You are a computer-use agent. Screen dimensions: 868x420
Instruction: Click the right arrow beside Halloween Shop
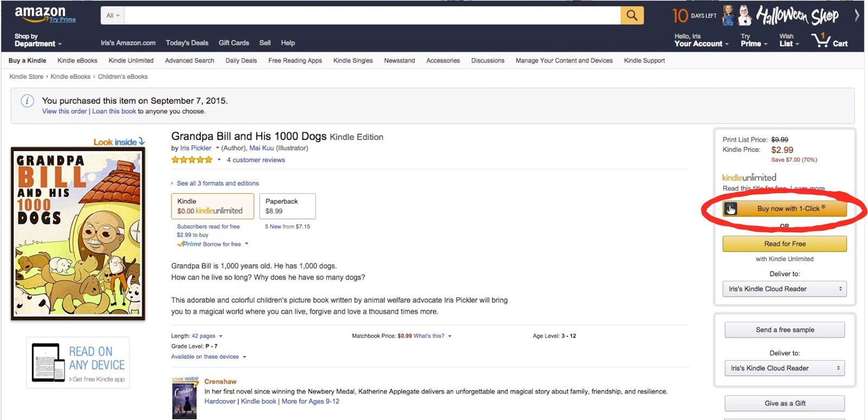coord(857,15)
